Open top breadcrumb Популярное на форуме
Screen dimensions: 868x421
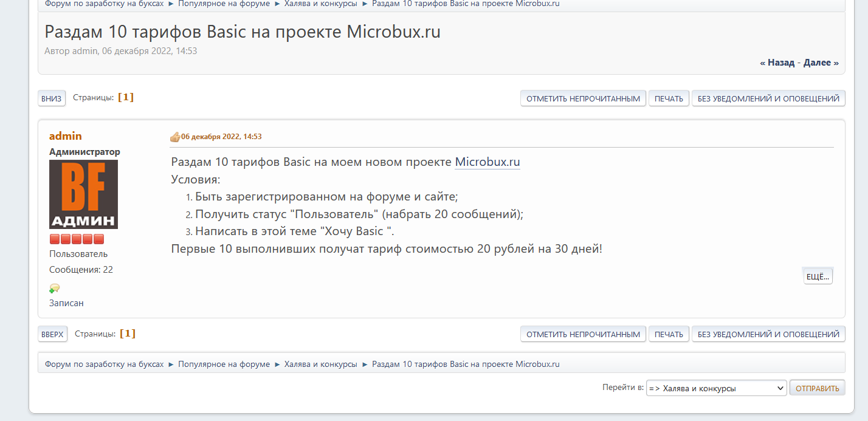pyautogui.click(x=224, y=4)
